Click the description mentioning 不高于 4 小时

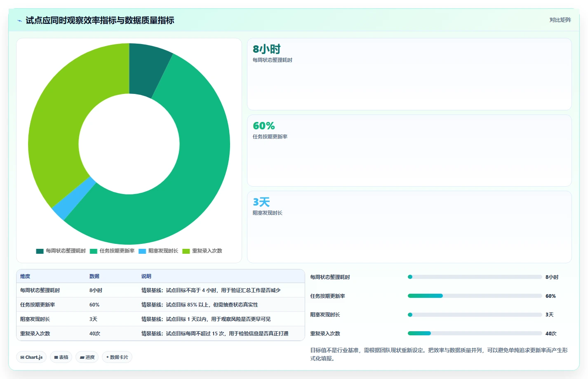(x=211, y=290)
